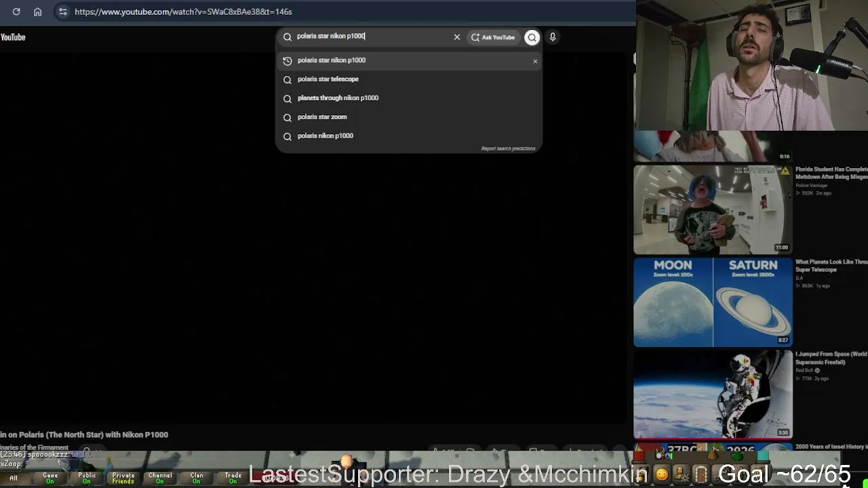
Task: Submit search with the magnifying glass button
Action: pyautogui.click(x=532, y=37)
